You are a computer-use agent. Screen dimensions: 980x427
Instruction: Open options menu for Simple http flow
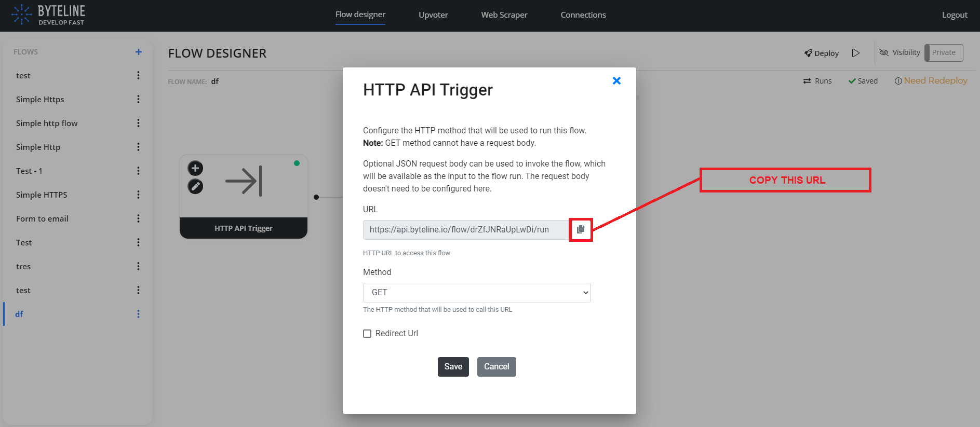tap(138, 123)
